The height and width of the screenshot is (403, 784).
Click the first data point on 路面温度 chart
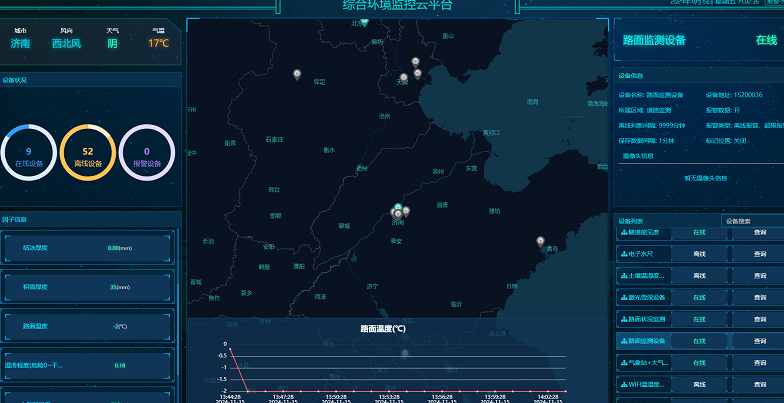click(x=229, y=345)
